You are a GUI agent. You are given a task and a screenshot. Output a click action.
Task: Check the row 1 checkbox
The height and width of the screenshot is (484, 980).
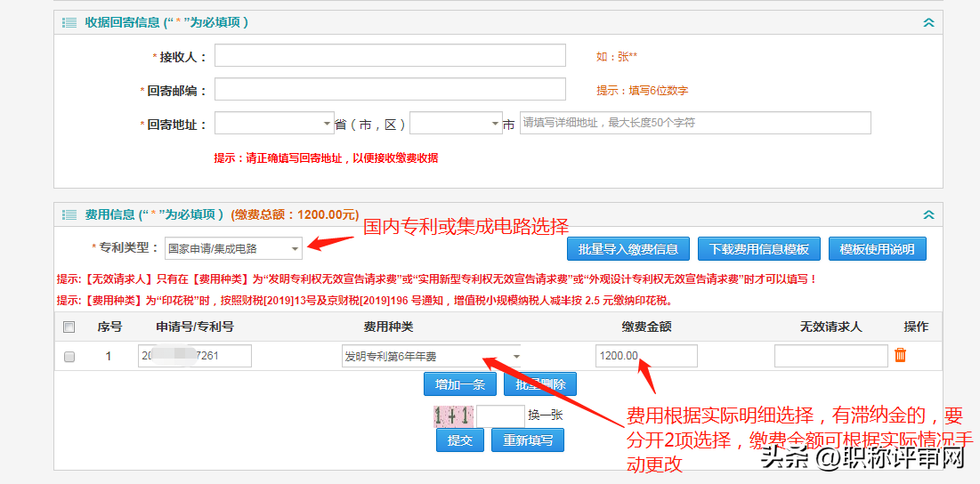[x=69, y=357]
